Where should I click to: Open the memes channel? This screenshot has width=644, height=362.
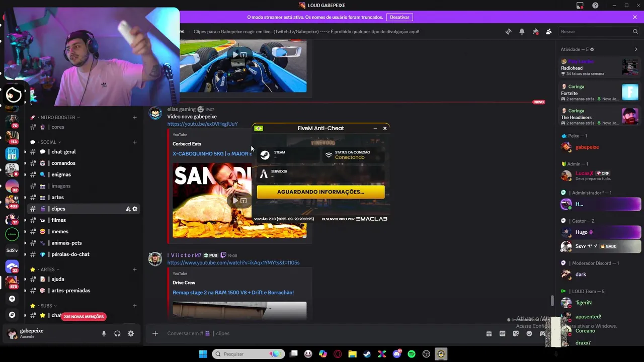click(x=83, y=232)
